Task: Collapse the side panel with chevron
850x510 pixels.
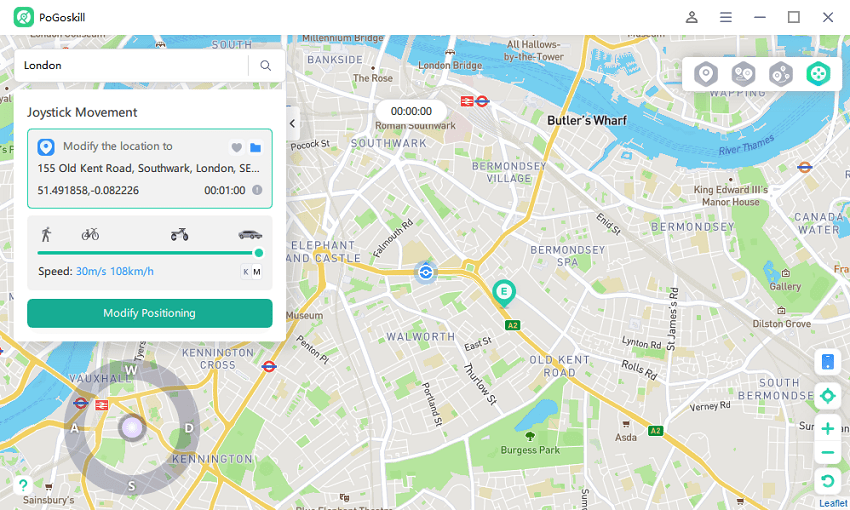Action: click(293, 124)
